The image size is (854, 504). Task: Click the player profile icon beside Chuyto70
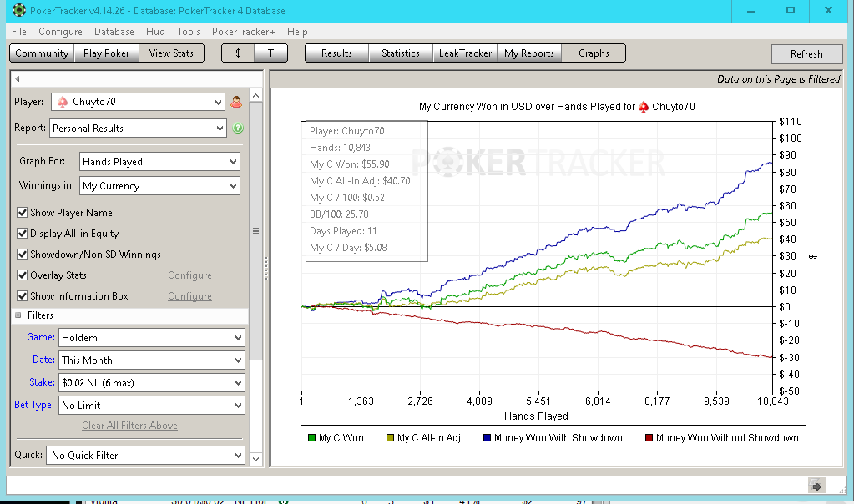pyautogui.click(x=235, y=102)
